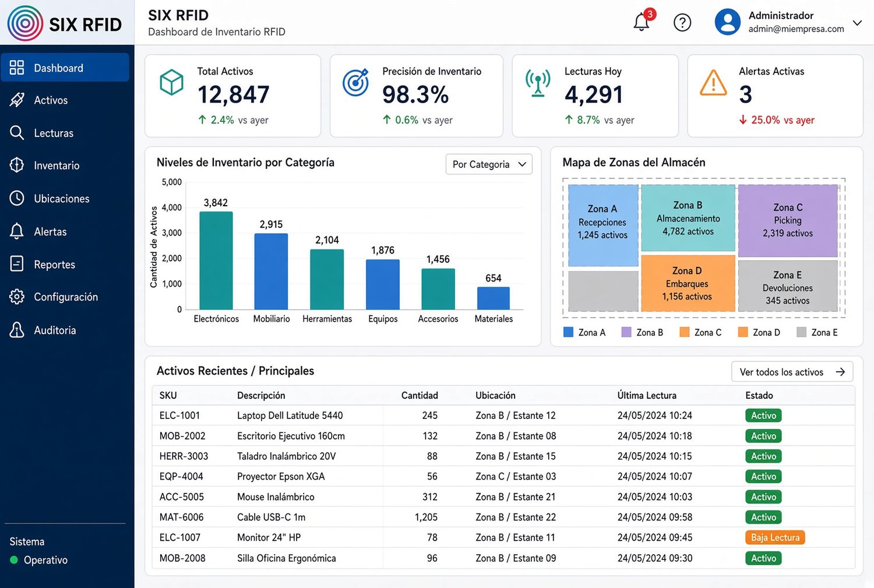This screenshot has width=874, height=588.
Task: Sort by the Estado column header
Action: (759, 395)
